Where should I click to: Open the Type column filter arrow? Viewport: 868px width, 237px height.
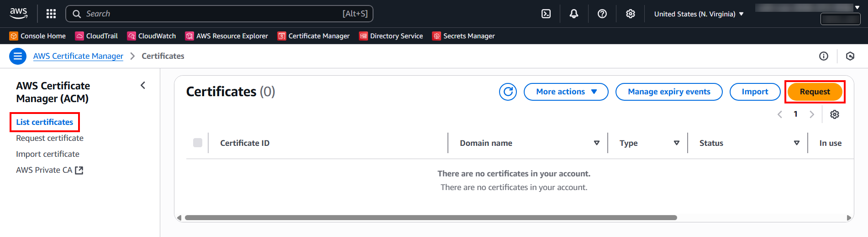pos(677,143)
